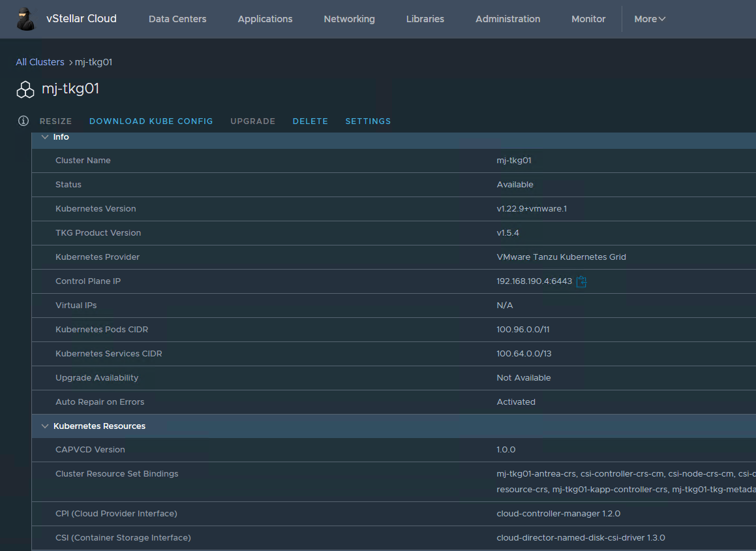Open the Networking section
The height and width of the screenshot is (551, 756).
(x=349, y=19)
